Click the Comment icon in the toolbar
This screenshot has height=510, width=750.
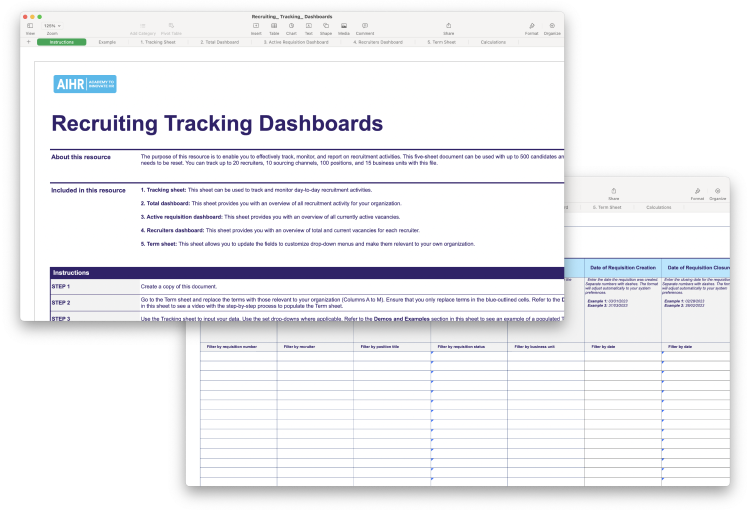pos(365,27)
